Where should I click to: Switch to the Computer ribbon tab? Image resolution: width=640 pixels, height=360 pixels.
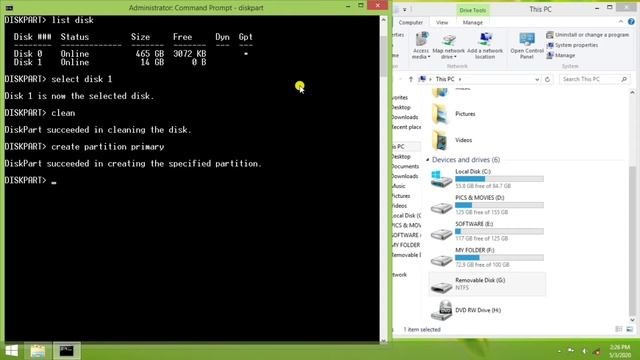pyautogui.click(x=410, y=22)
